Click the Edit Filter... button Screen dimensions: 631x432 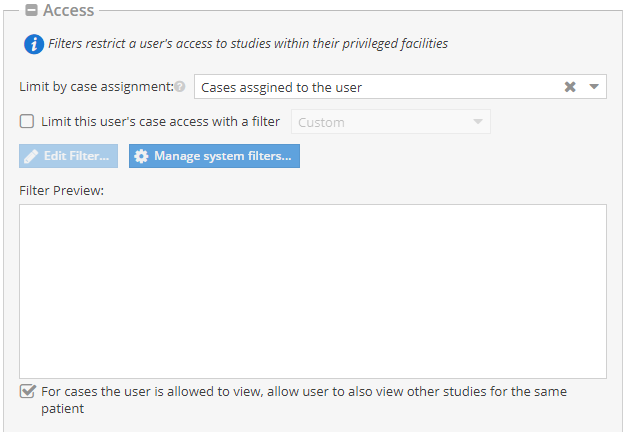[x=68, y=156]
